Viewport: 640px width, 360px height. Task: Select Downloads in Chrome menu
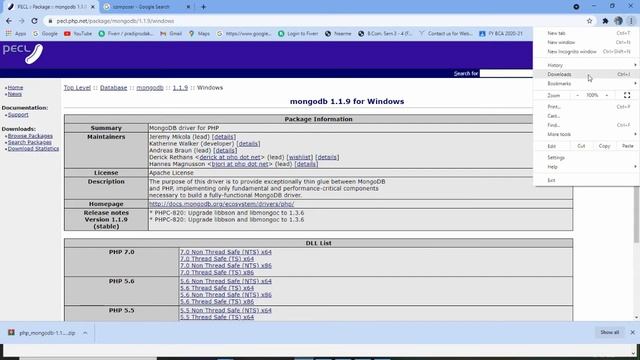coord(587,74)
